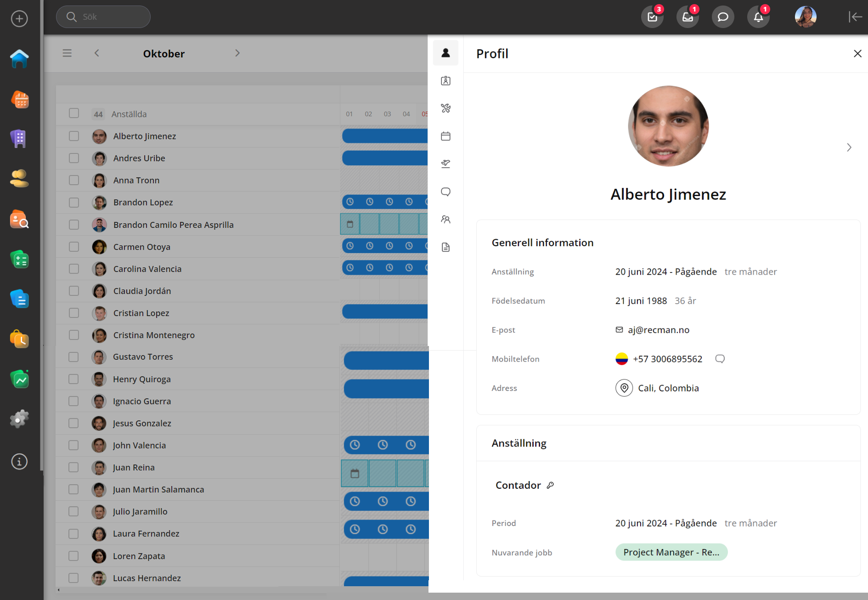The image size is (868, 600).
Task: Toggle the select-all Anställda checkbox
Action: coord(74,113)
